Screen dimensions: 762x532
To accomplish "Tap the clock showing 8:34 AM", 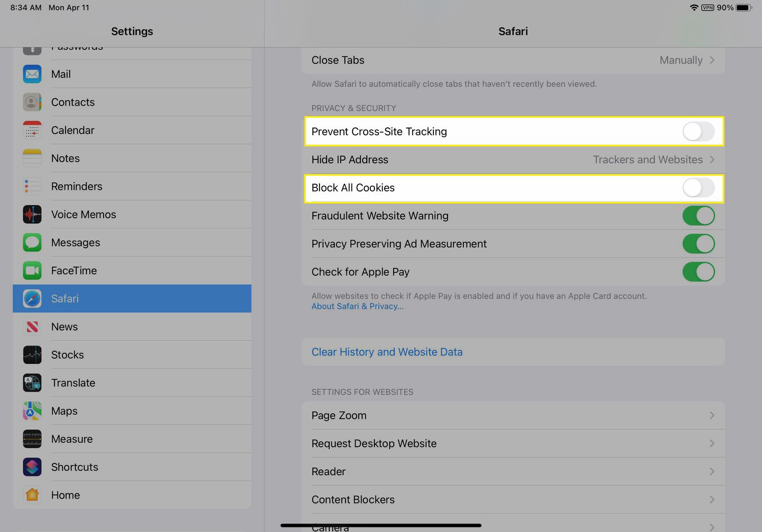I will click(26, 8).
